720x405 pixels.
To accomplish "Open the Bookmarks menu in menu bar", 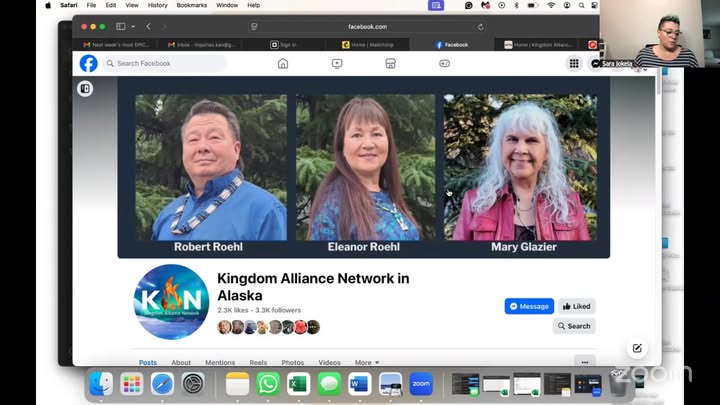I will 191,5.
